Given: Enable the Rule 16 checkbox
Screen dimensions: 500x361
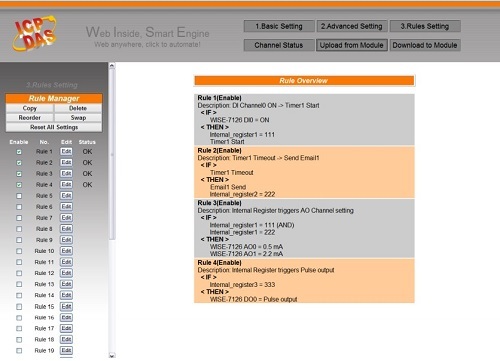Looking at the screenshot, I should 19,317.
